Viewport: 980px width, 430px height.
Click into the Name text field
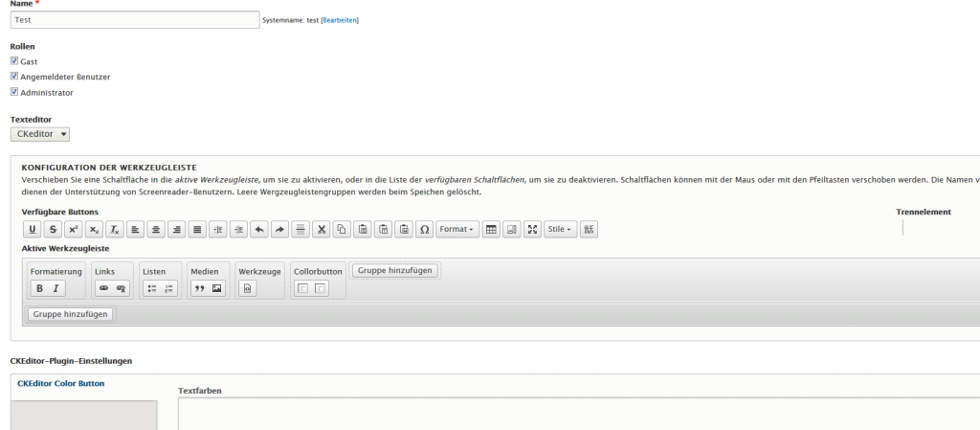134,19
